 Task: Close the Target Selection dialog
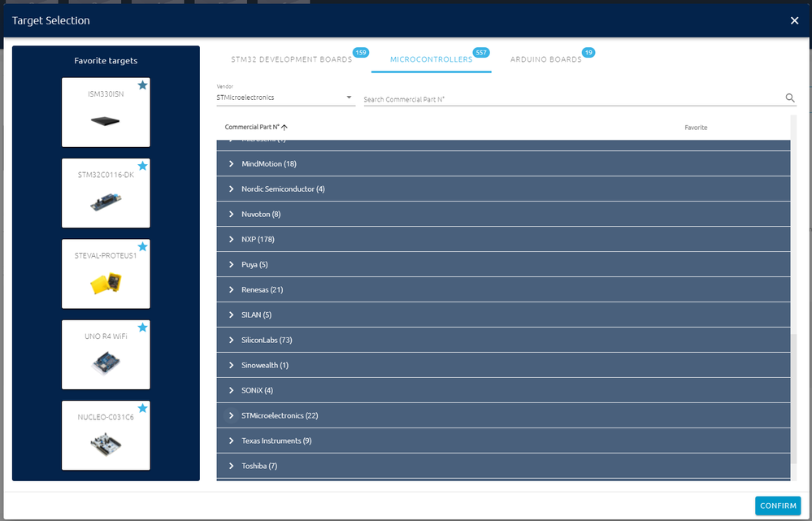click(794, 20)
